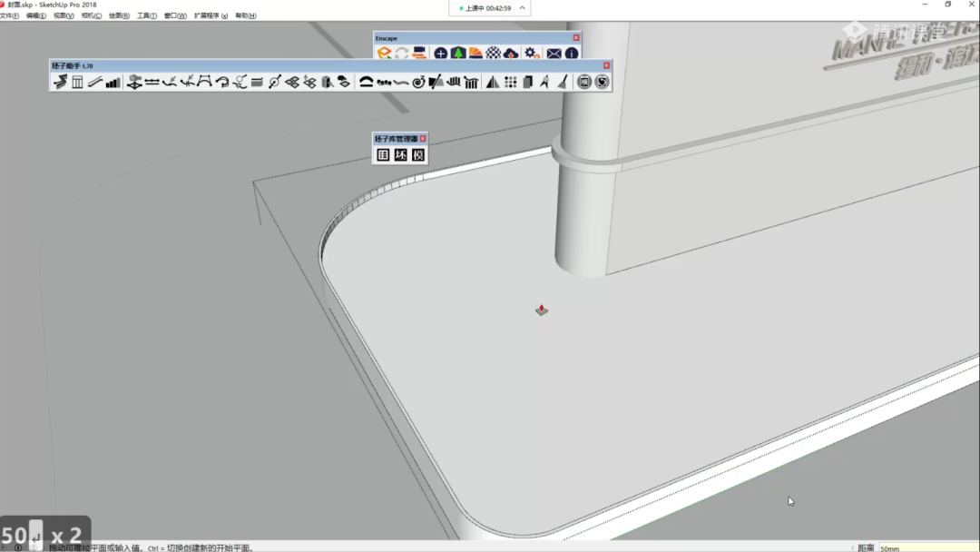This screenshot has width=980, height=552.
Task: Click the Enscape cloud upload icon
Action: click(x=511, y=54)
